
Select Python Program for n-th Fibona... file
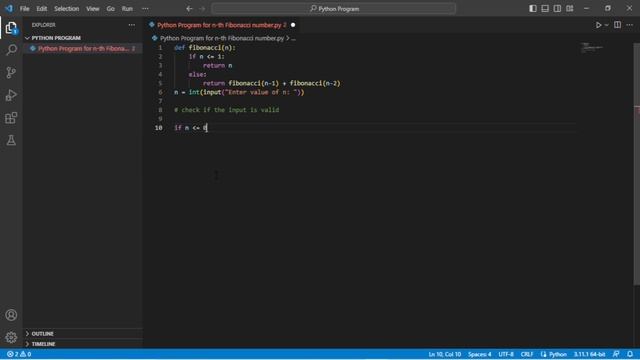pos(83,49)
